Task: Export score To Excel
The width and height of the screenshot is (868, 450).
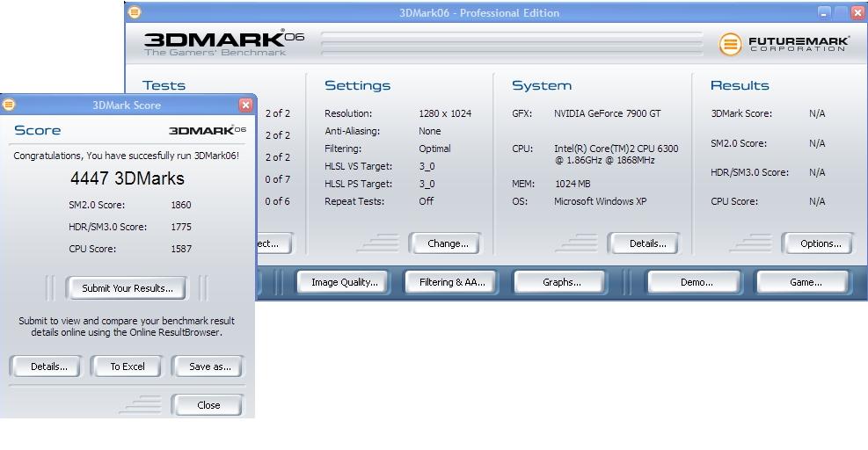Action: point(127,367)
